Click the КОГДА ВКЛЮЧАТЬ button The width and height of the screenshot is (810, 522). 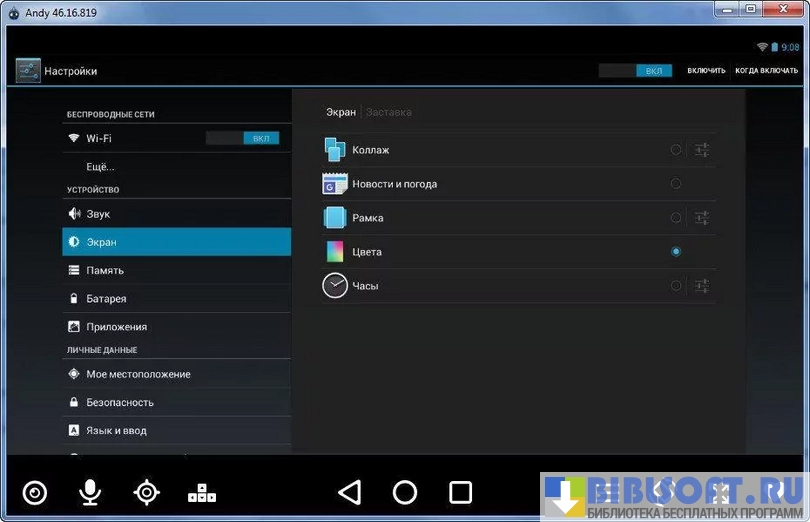click(766, 71)
